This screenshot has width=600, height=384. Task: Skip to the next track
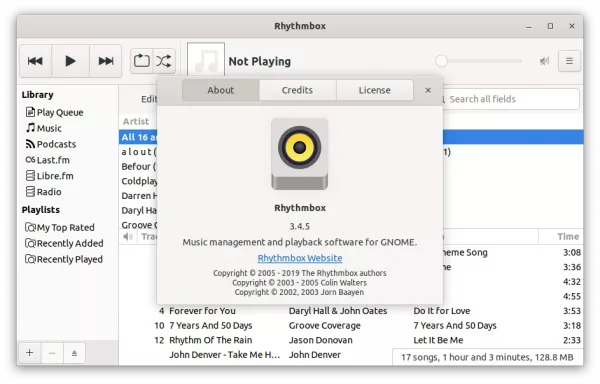click(x=106, y=61)
